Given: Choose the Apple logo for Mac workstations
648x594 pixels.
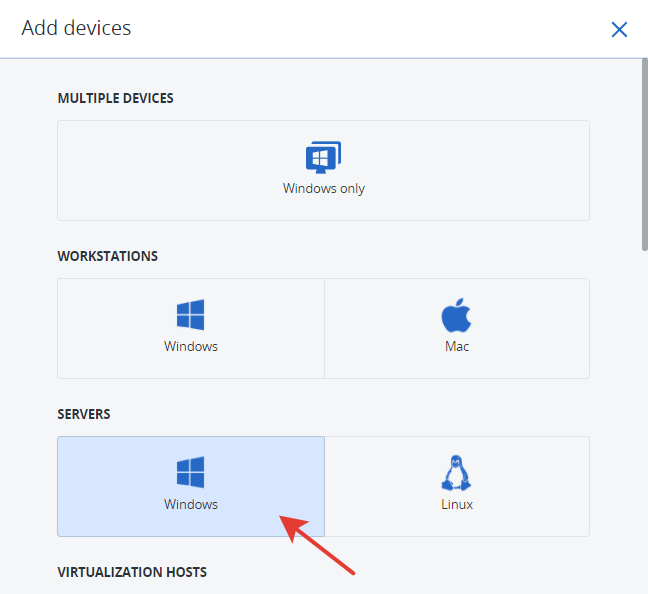Looking at the screenshot, I should click(x=456, y=315).
